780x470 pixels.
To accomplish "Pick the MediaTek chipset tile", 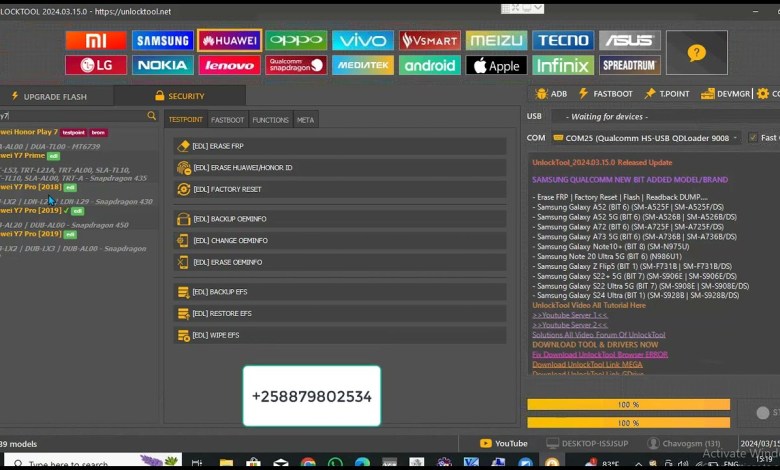I will pyautogui.click(x=363, y=65).
